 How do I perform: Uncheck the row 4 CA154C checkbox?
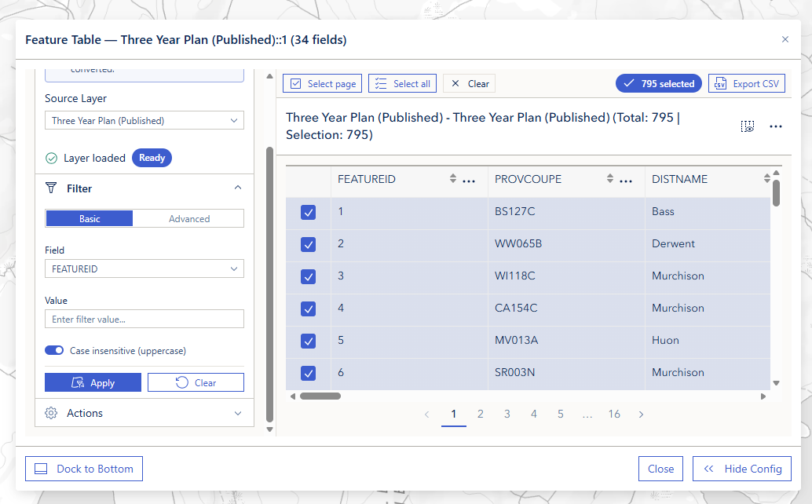[x=308, y=309]
